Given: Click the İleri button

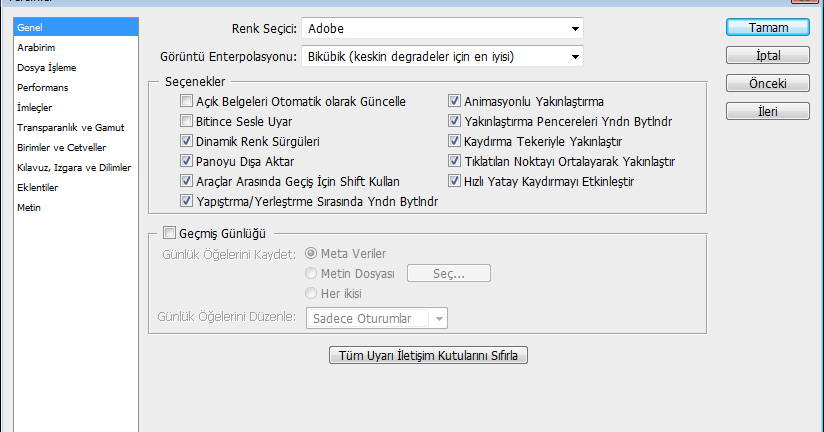Looking at the screenshot, I should 767,110.
